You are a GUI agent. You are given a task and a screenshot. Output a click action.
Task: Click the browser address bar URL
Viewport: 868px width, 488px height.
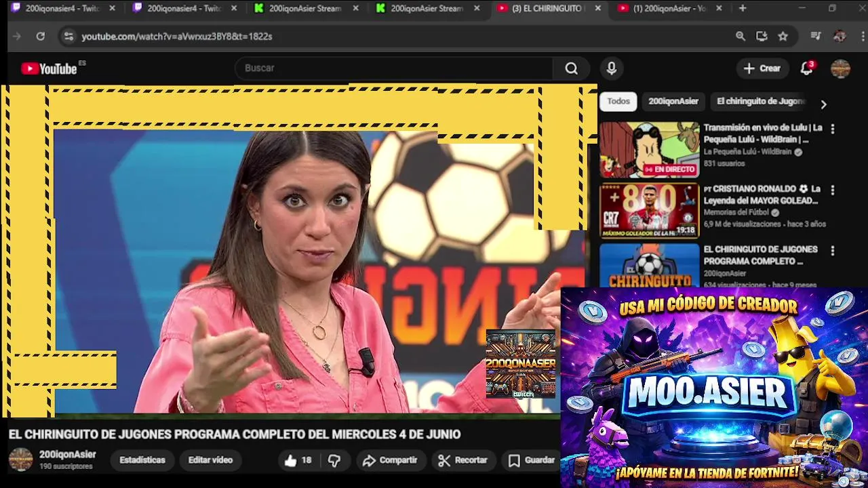tap(177, 37)
